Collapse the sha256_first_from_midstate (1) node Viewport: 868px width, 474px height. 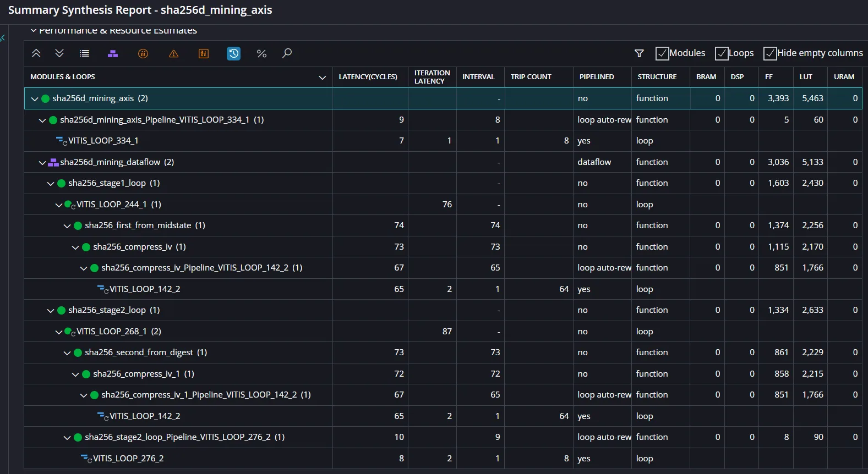[67, 226]
